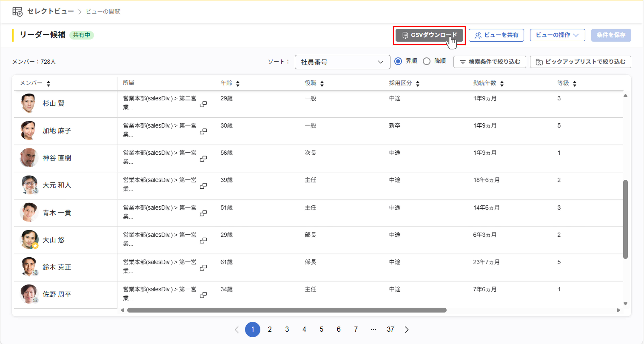
Task: Sort by 年齢 column arrows
Action: point(238,84)
